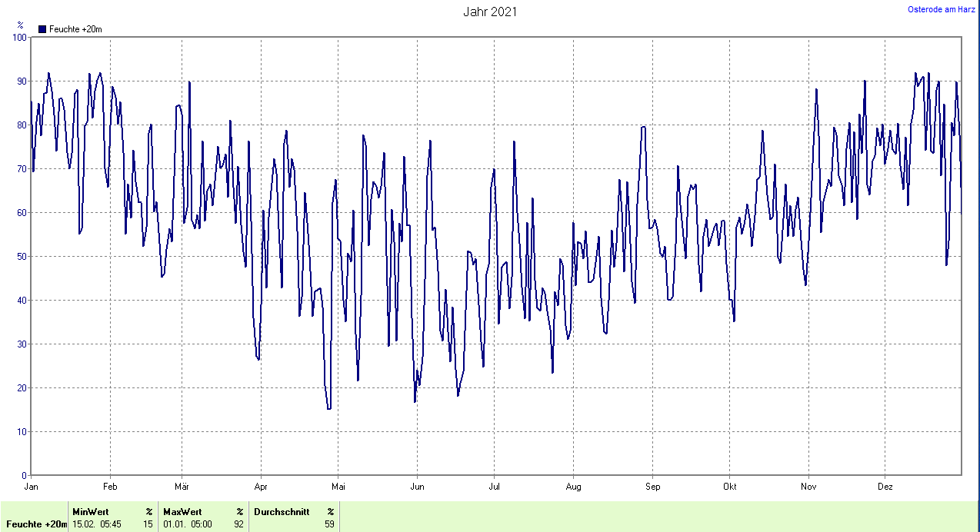Click the MaxWert column header
980x532 pixels.
click(x=182, y=511)
